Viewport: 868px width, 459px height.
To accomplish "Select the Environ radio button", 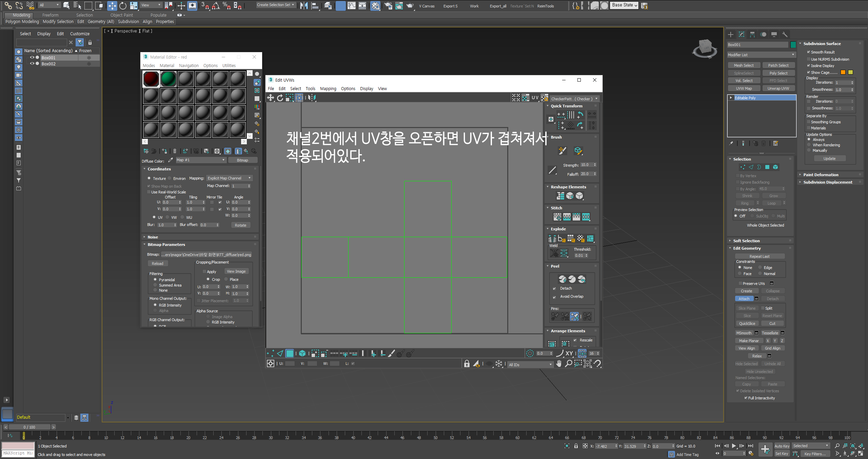I will (170, 178).
